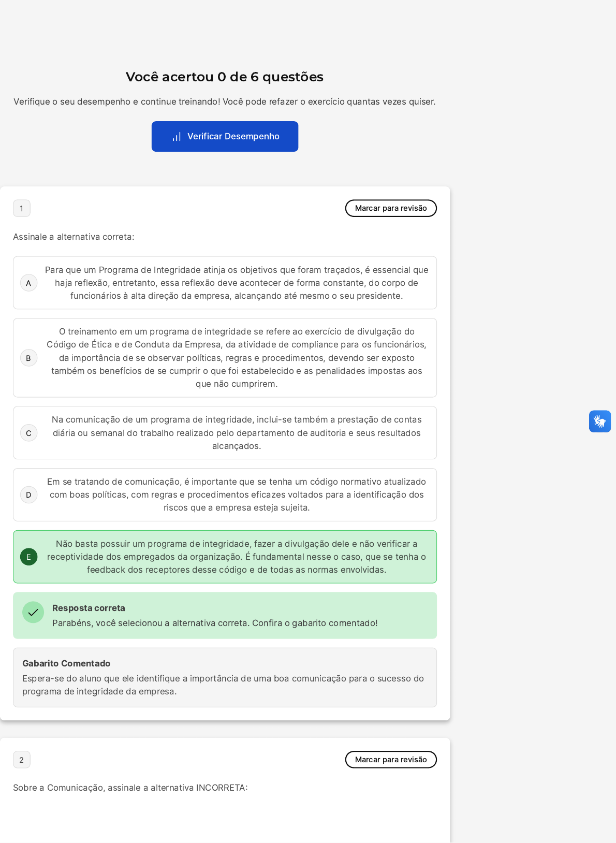Choose the answer about treinamento and Código de Ética

click(236, 358)
